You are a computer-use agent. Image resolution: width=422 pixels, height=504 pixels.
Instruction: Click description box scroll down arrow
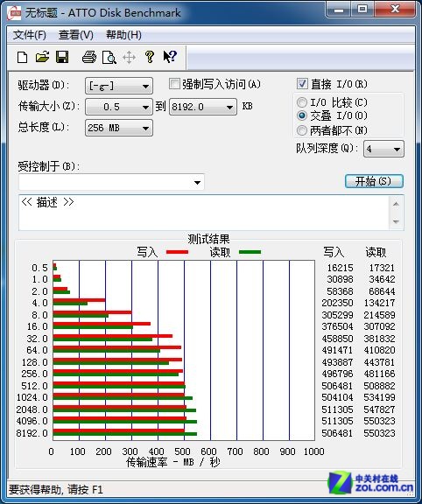396,221
